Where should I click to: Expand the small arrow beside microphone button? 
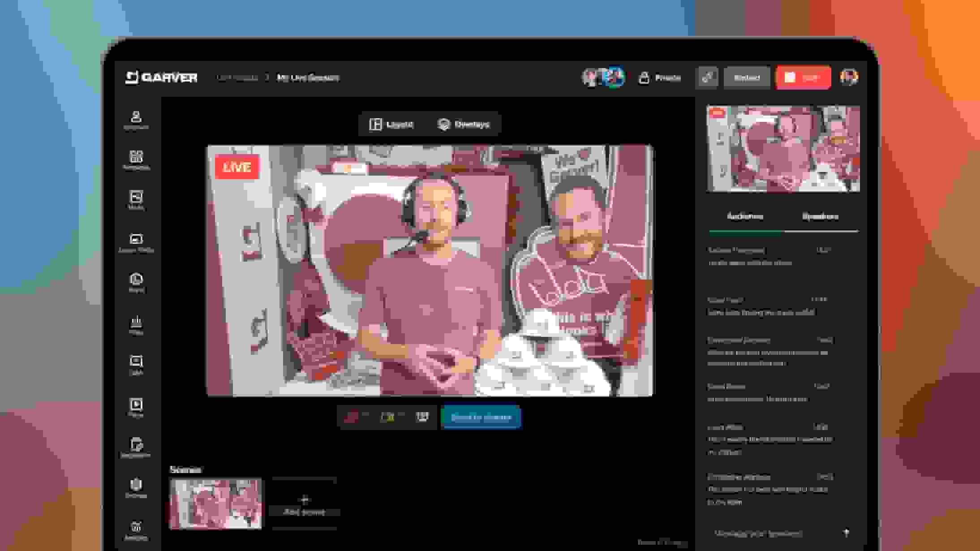point(365,415)
